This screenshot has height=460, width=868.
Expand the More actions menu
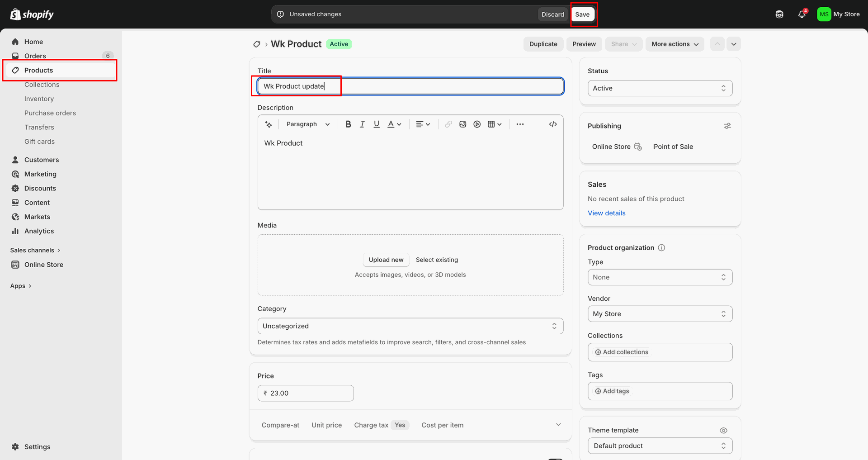(675, 44)
